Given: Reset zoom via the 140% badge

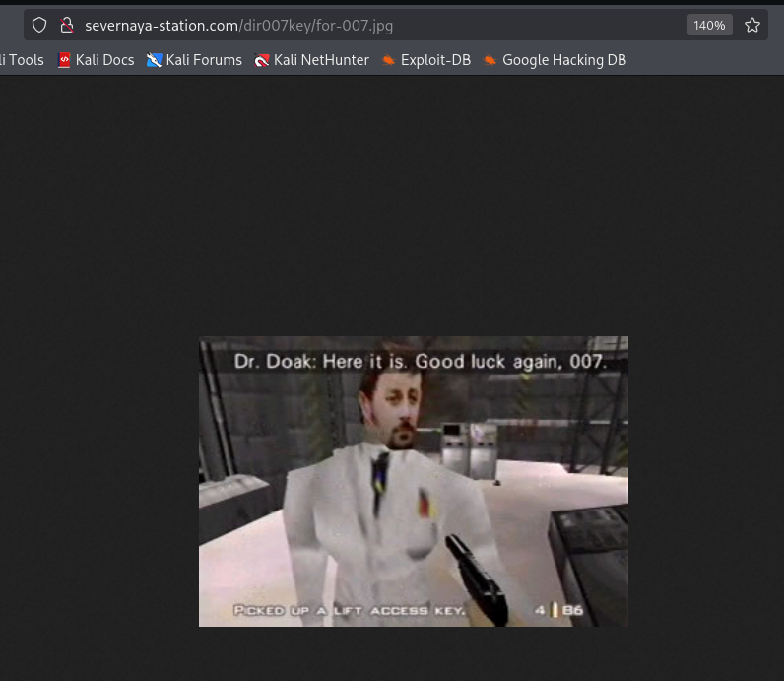Looking at the screenshot, I should click(709, 25).
